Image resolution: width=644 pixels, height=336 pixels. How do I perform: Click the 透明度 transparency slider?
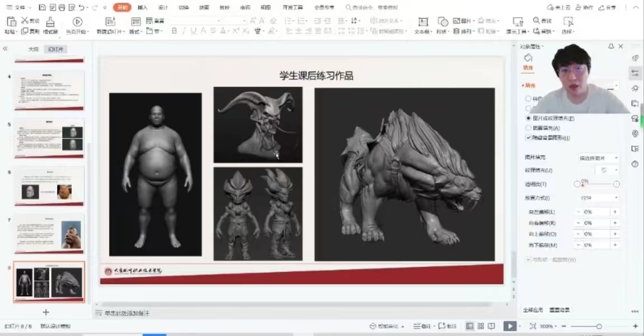point(596,184)
